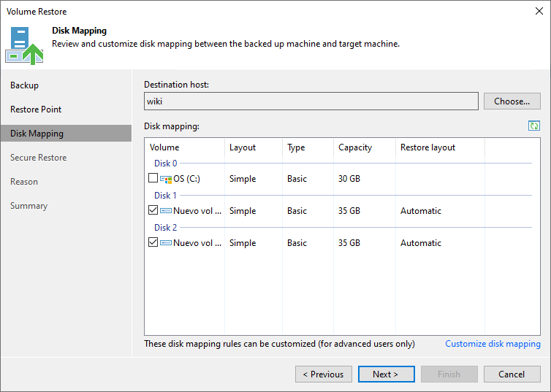Refresh the disk mapping list icon
The image size is (551, 392).
coord(534,126)
